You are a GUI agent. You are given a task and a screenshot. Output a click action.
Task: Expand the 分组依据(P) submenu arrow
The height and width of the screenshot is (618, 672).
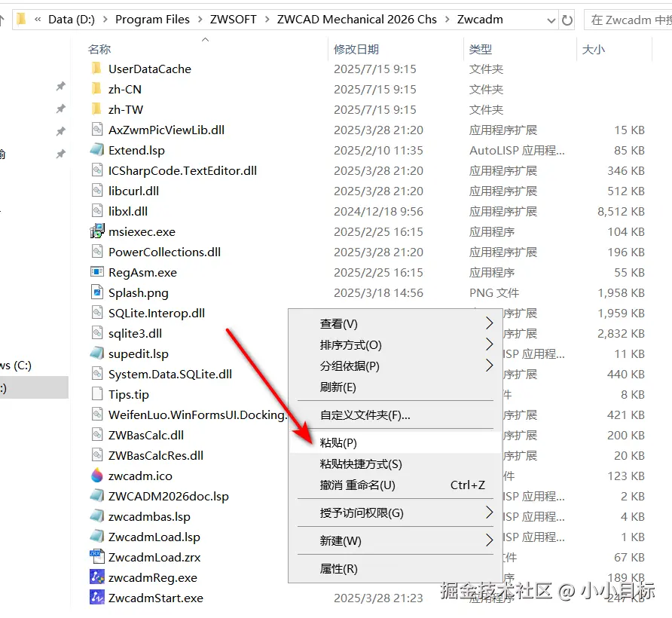490,366
